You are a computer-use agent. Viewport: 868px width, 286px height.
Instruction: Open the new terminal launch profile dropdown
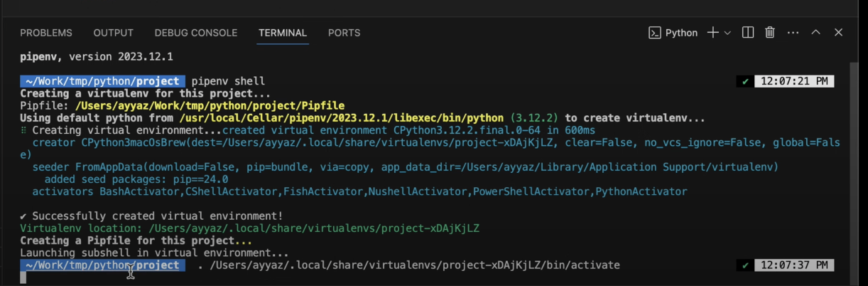(x=727, y=33)
